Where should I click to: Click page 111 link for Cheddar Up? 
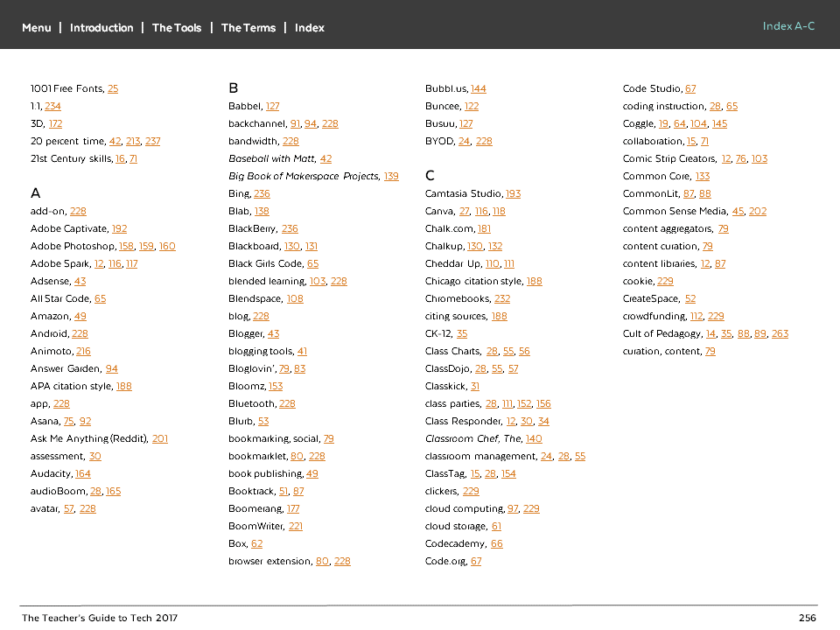pyautogui.click(x=509, y=263)
